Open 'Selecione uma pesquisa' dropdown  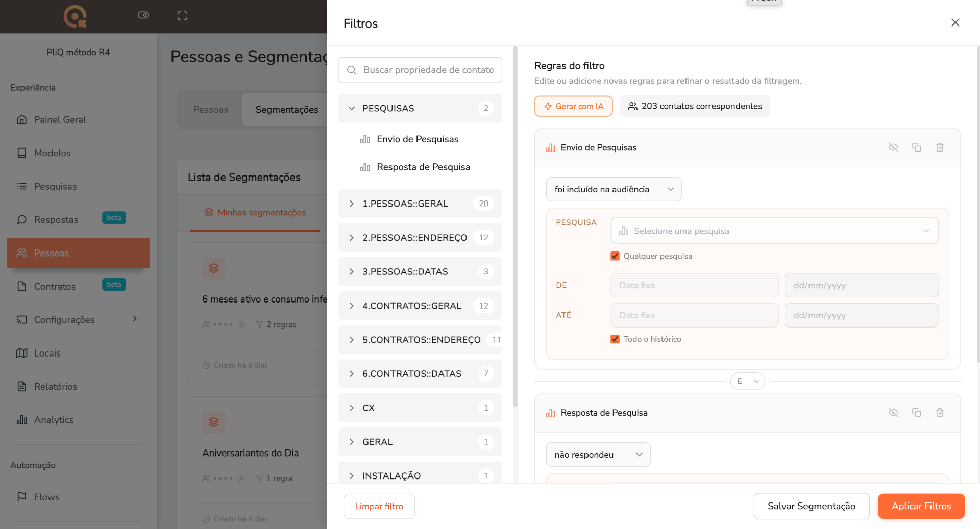tap(774, 231)
